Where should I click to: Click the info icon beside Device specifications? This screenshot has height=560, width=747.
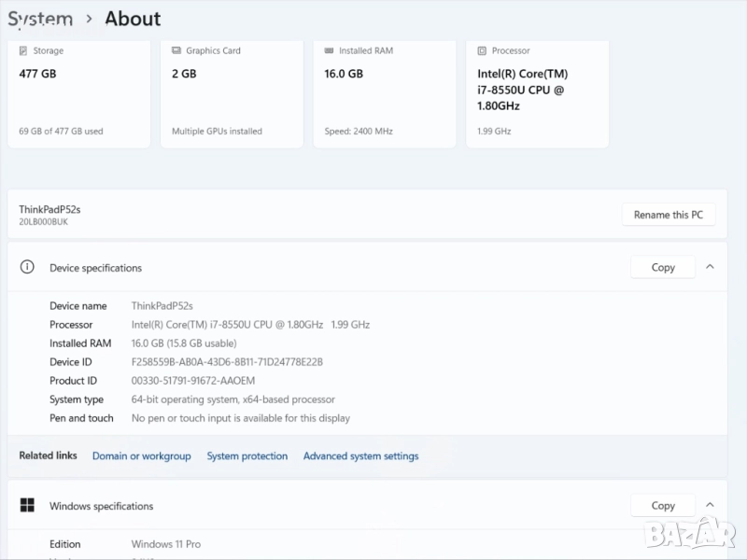(28, 268)
